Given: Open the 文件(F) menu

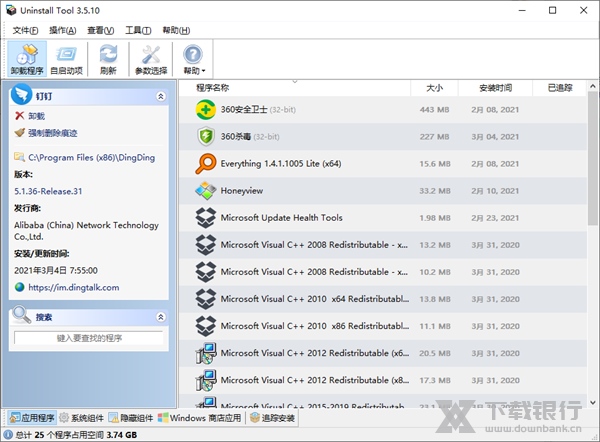Looking at the screenshot, I should (x=27, y=30).
